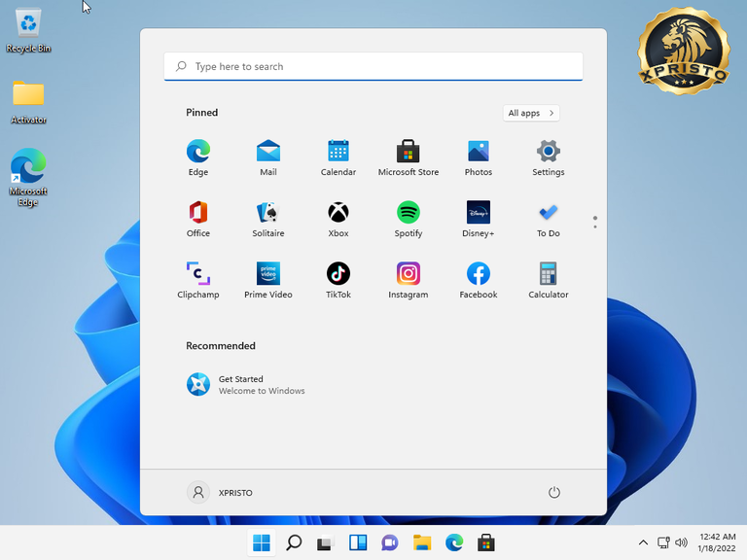Launch the Calculator app
This screenshot has height=560, width=747.
(x=549, y=280)
